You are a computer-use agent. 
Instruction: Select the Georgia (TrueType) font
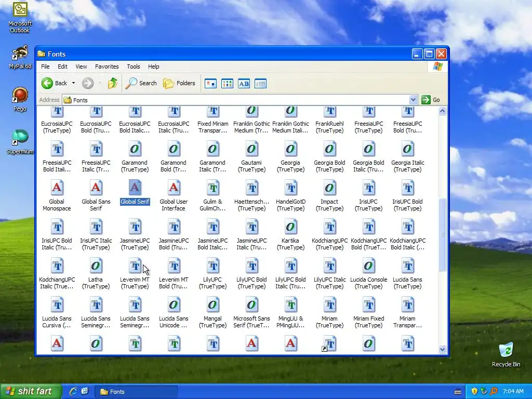coord(291,156)
